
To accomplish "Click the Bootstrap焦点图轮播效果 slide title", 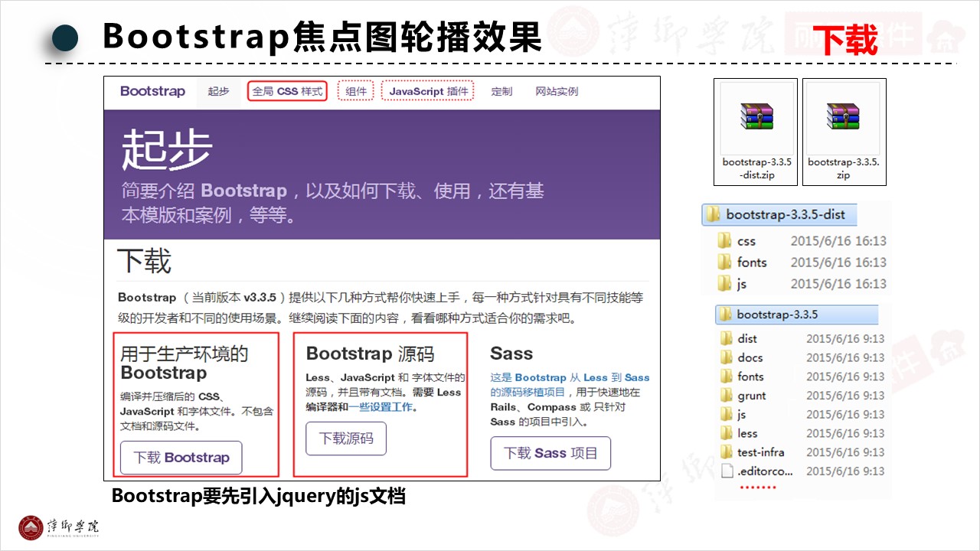I will click(x=322, y=37).
